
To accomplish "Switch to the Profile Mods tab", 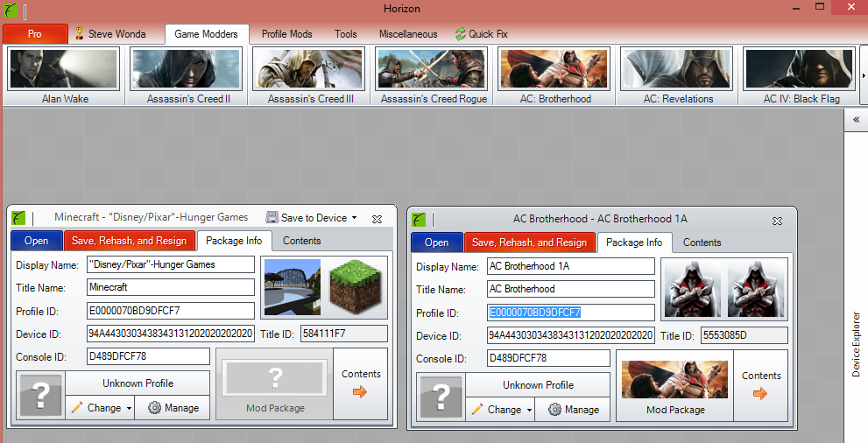I will pyautogui.click(x=286, y=34).
